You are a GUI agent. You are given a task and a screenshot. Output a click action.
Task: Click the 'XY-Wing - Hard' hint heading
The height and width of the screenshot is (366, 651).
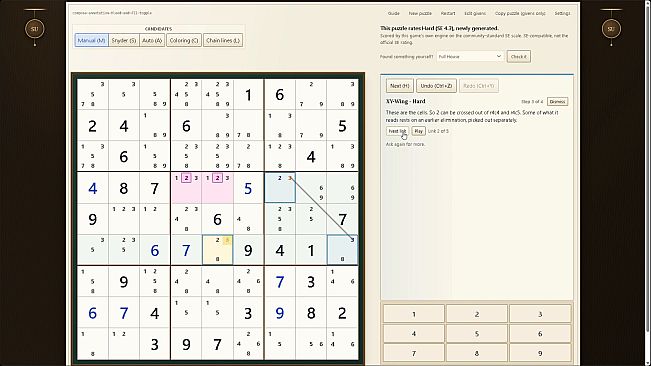[x=406, y=101]
